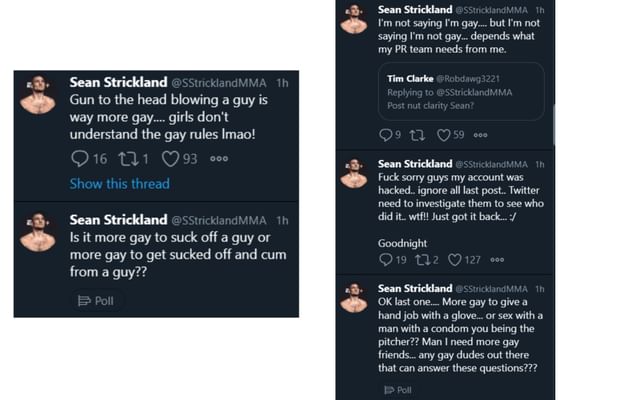Screen dimensions: 640x400
Task: Retweet the "account was hacked" tweet
Action: (420, 260)
